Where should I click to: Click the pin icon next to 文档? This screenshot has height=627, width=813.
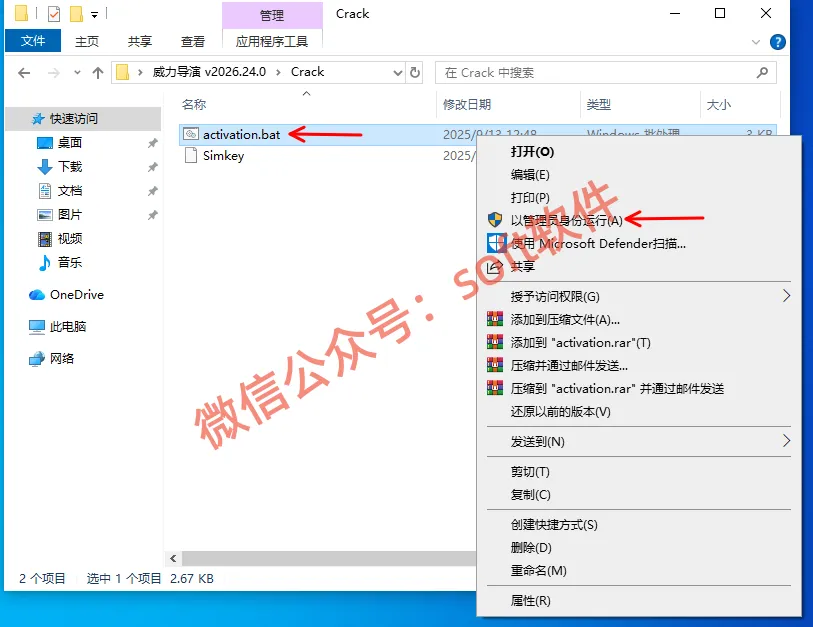click(152, 191)
